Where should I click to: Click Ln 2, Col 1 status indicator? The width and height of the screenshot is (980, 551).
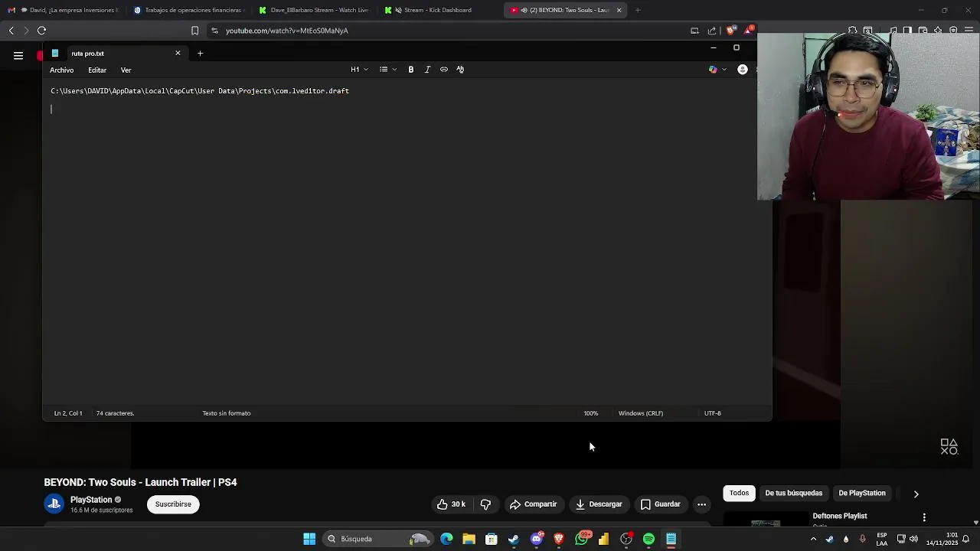[x=68, y=413]
